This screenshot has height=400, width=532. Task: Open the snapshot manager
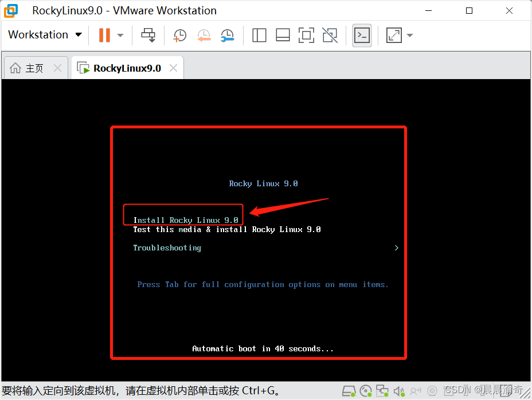228,36
